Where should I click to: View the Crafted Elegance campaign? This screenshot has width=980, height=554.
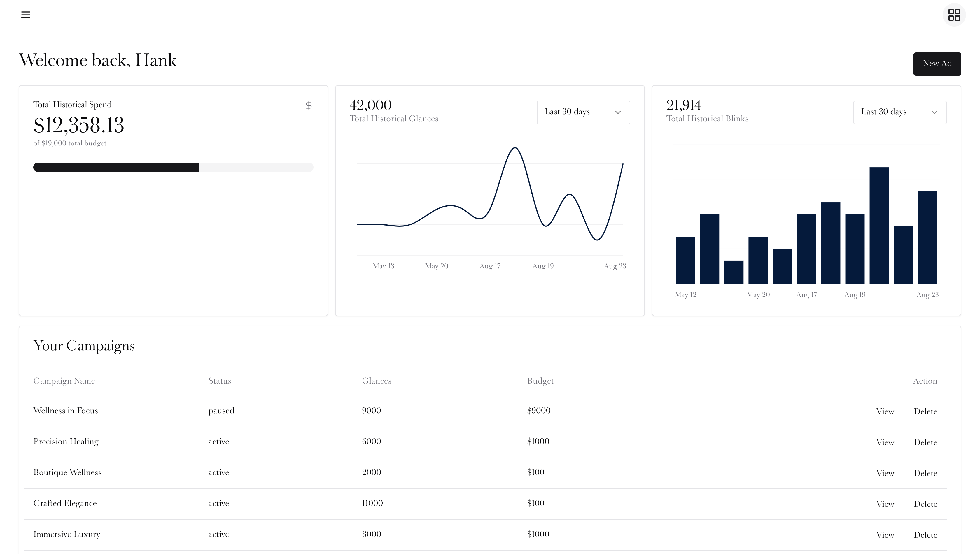coord(885,504)
